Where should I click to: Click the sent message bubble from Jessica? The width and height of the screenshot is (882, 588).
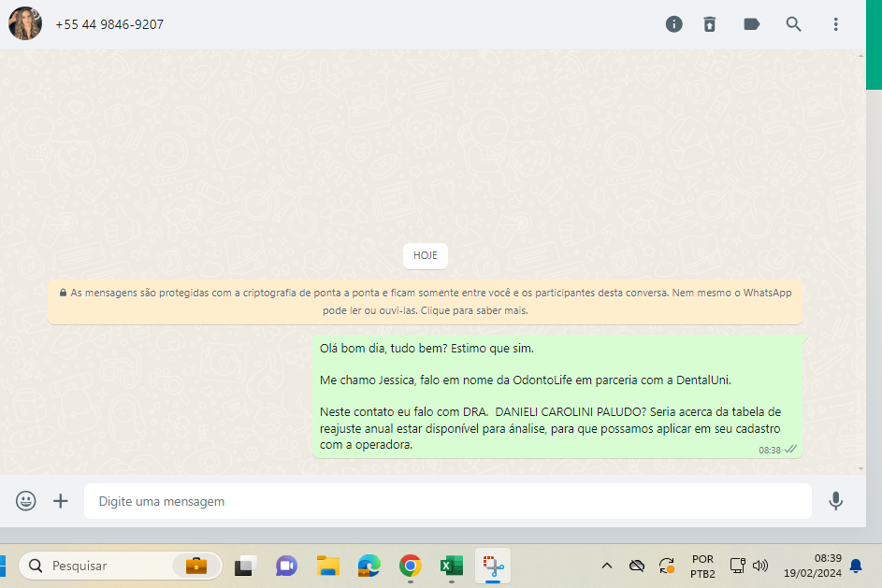pyautogui.click(x=557, y=397)
